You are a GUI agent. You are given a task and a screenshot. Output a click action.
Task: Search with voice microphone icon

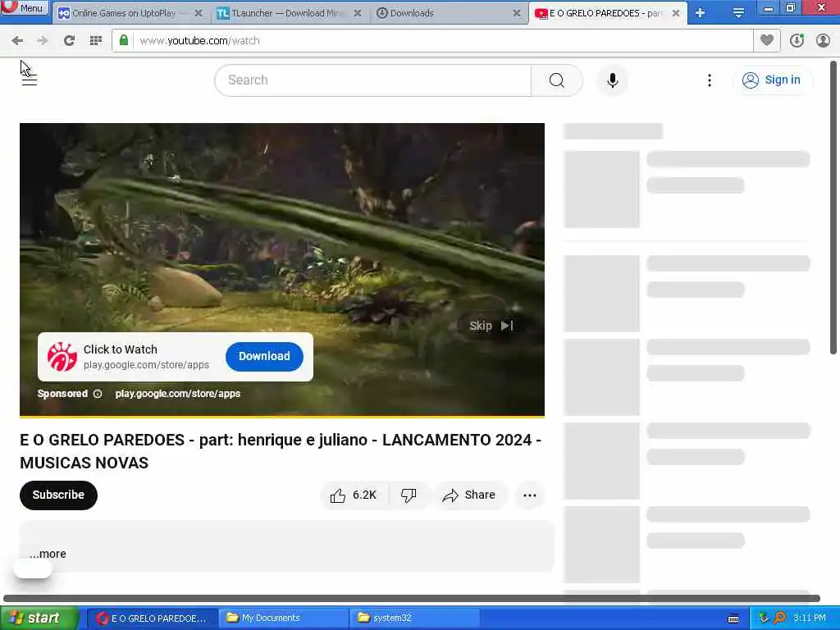pos(612,80)
